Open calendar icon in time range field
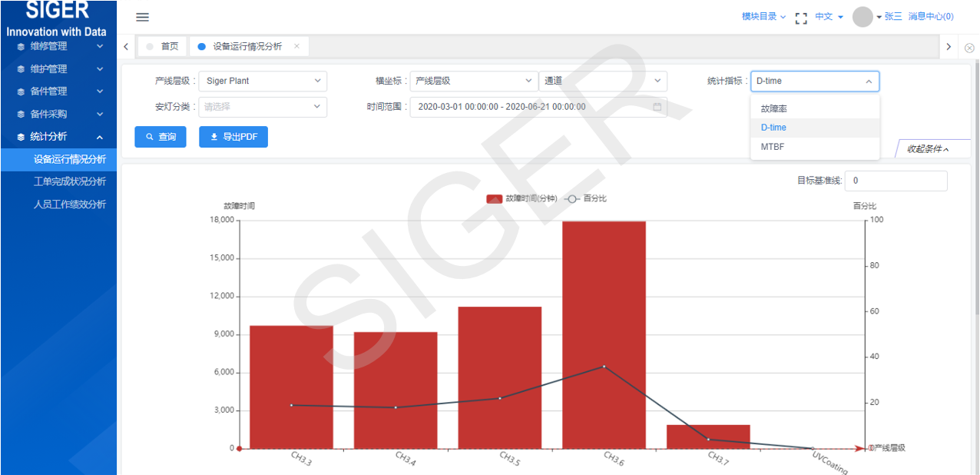The height and width of the screenshot is (475, 980). pos(657,107)
